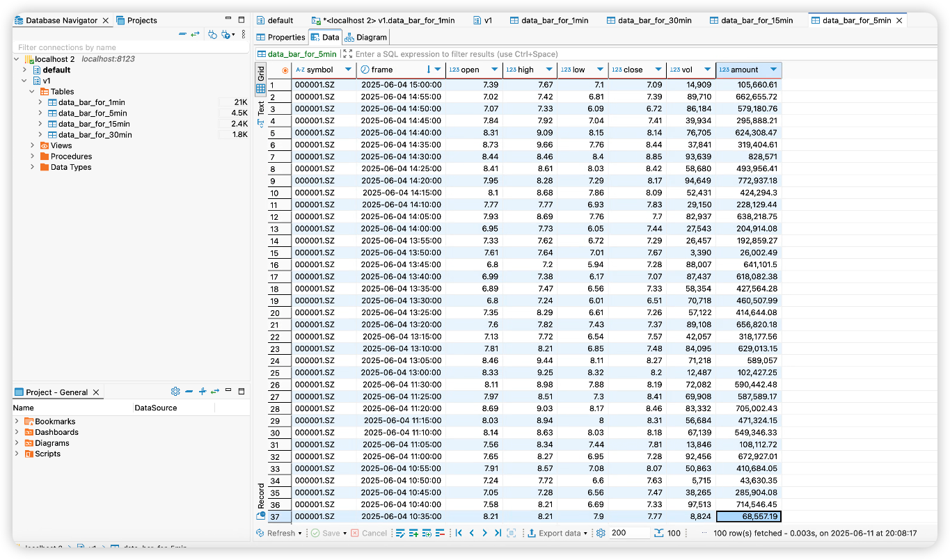Close the Database Navigator view tab
950x560 pixels.
pos(106,20)
